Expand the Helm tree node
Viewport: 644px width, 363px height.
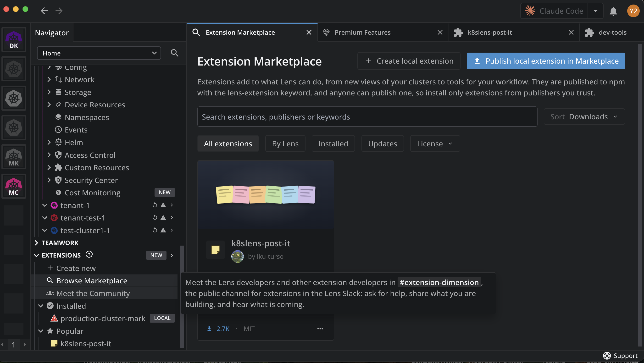click(49, 142)
